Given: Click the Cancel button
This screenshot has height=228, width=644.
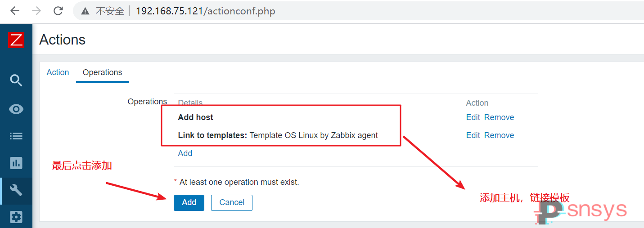Looking at the screenshot, I should click(232, 202).
